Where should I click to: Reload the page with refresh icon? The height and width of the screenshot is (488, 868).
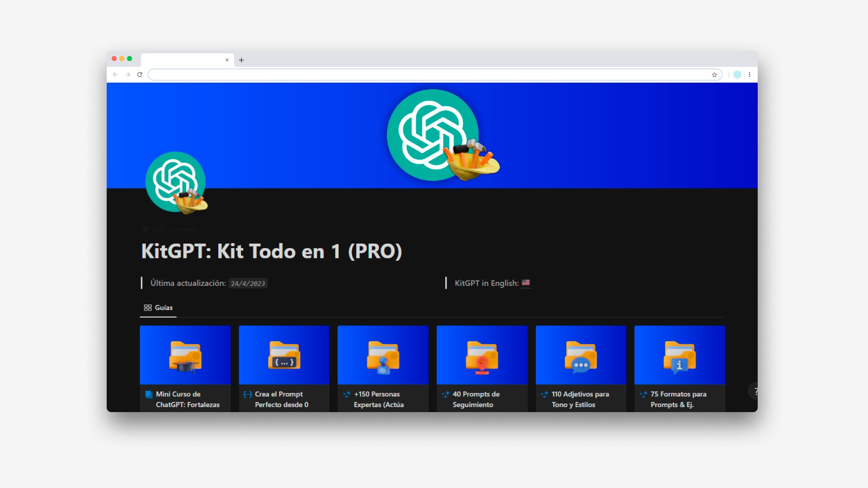pyautogui.click(x=140, y=75)
